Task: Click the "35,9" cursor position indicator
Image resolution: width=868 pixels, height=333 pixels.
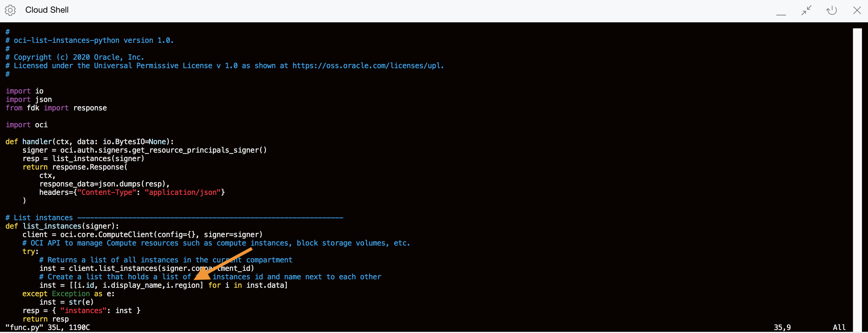Action: (x=782, y=328)
